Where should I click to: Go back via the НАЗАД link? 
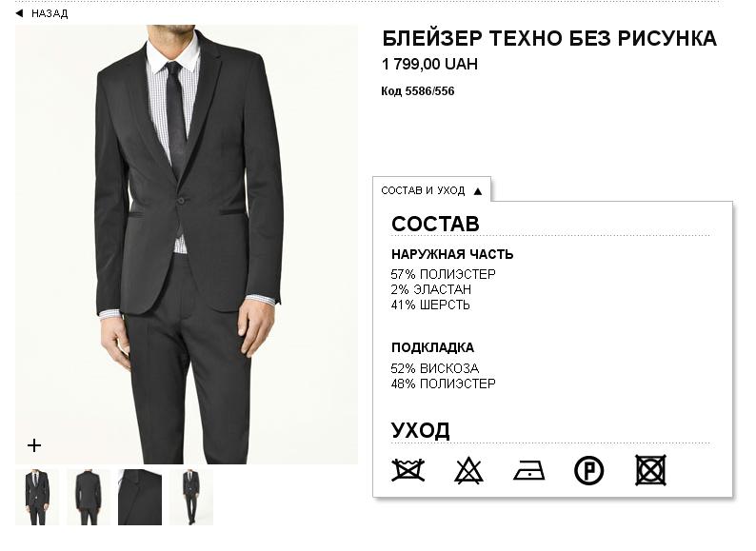click(50, 14)
